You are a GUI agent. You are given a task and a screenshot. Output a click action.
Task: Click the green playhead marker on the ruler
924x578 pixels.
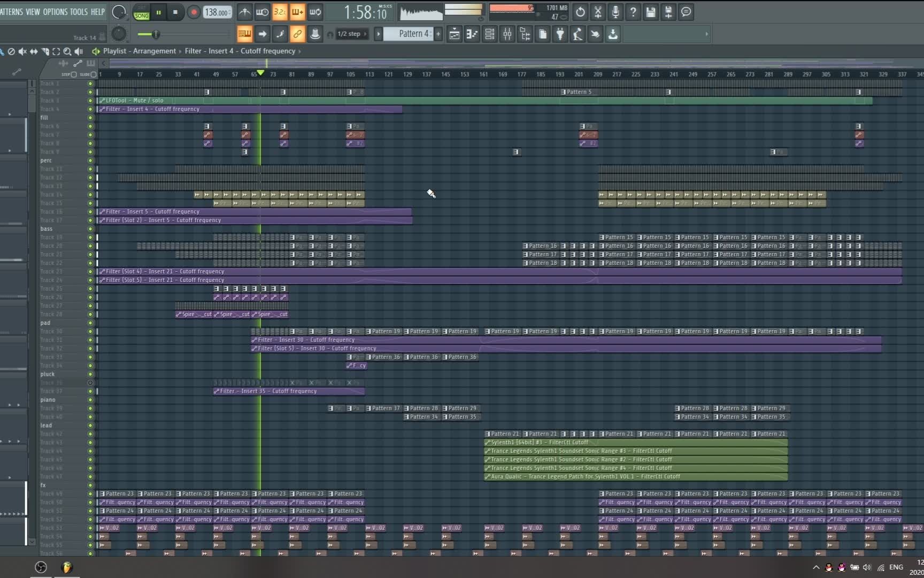point(260,72)
